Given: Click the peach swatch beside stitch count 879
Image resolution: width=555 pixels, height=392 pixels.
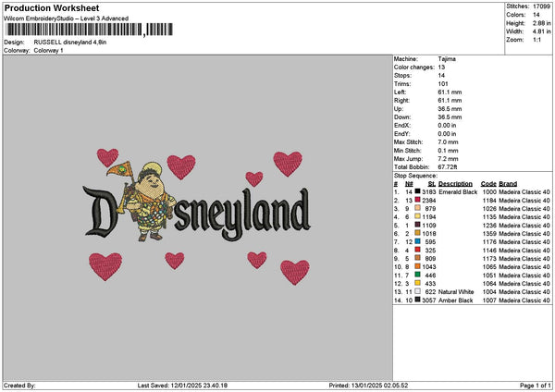Looking at the screenshot, I should point(418,208).
